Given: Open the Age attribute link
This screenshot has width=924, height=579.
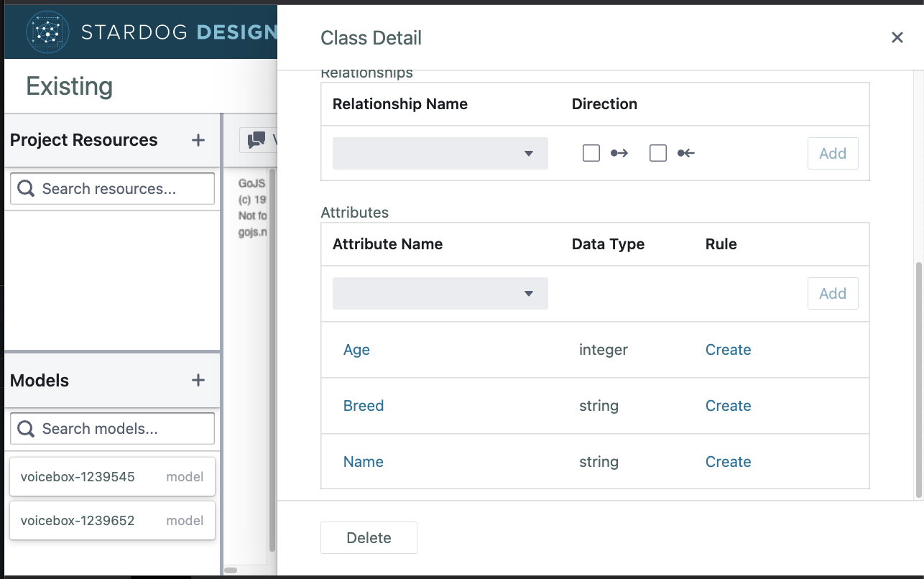Looking at the screenshot, I should [356, 350].
